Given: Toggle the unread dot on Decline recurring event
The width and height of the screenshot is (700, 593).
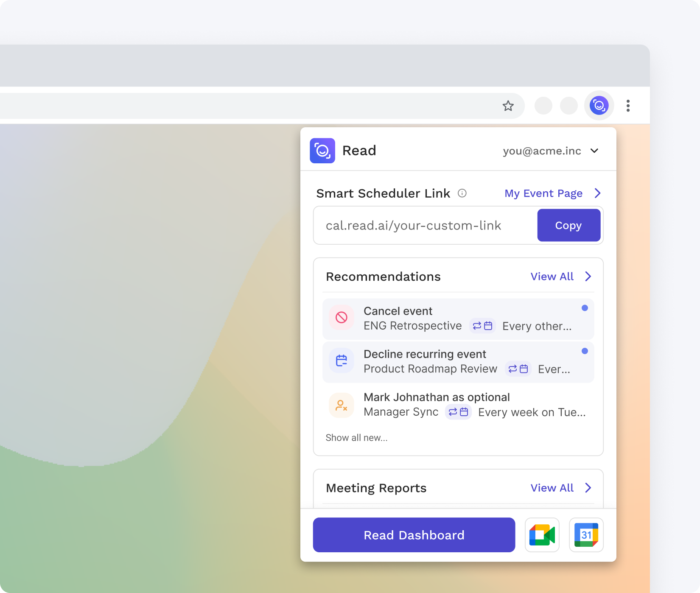Looking at the screenshot, I should [585, 351].
